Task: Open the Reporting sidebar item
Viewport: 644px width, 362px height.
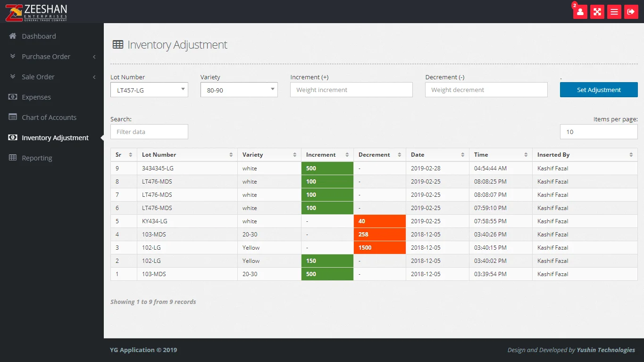Action: pos(37,158)
